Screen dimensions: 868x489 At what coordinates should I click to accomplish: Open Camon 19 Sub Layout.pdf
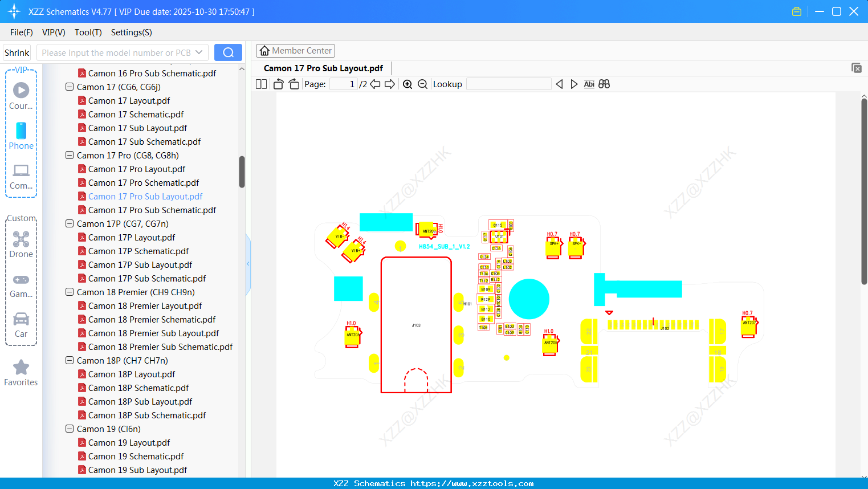click(137, 470)
